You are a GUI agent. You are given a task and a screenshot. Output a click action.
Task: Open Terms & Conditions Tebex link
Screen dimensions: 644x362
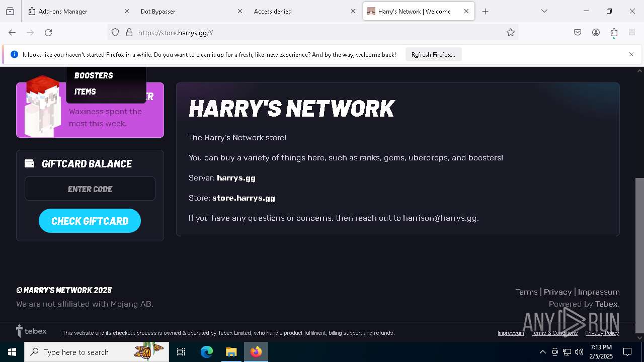(554, 333)
